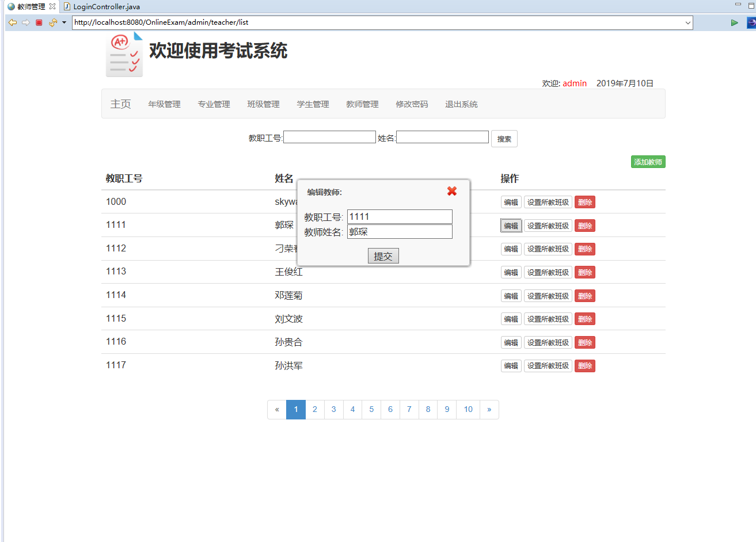756x542 pixels.
Task: Submit the edit form with 提交 button
Action: point(383,256)
